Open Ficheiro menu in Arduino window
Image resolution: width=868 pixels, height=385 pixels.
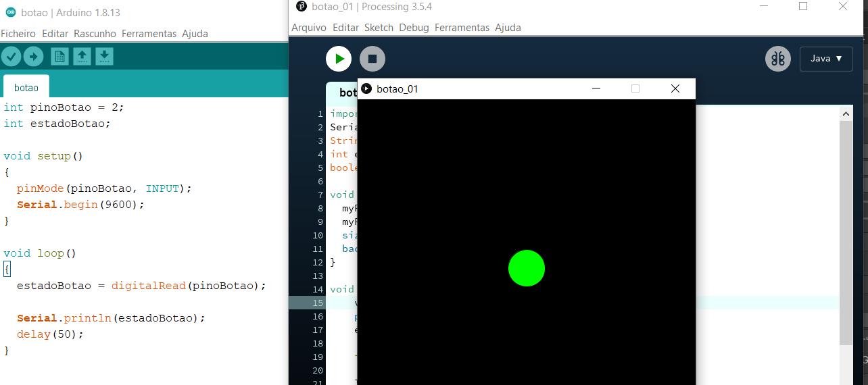pos(18,33)
